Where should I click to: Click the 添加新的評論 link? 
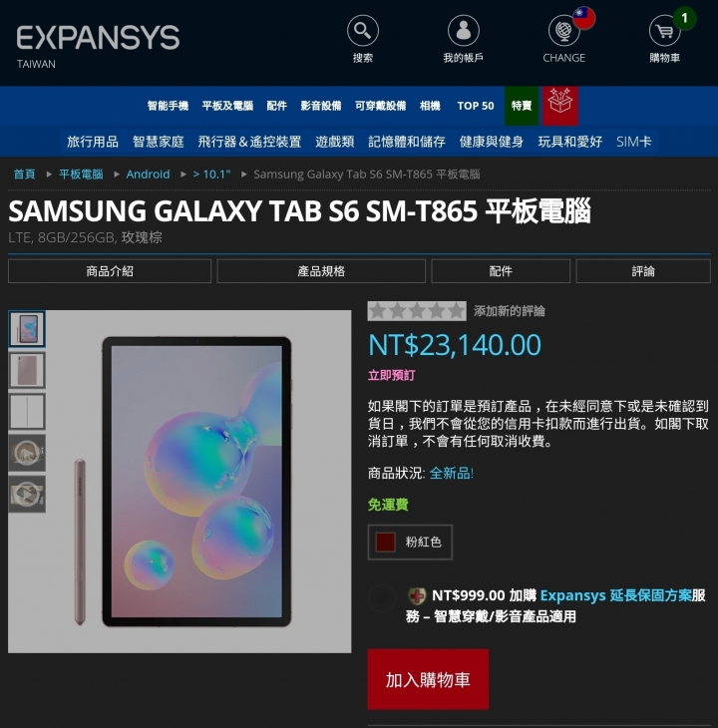[x=510, y=311]
